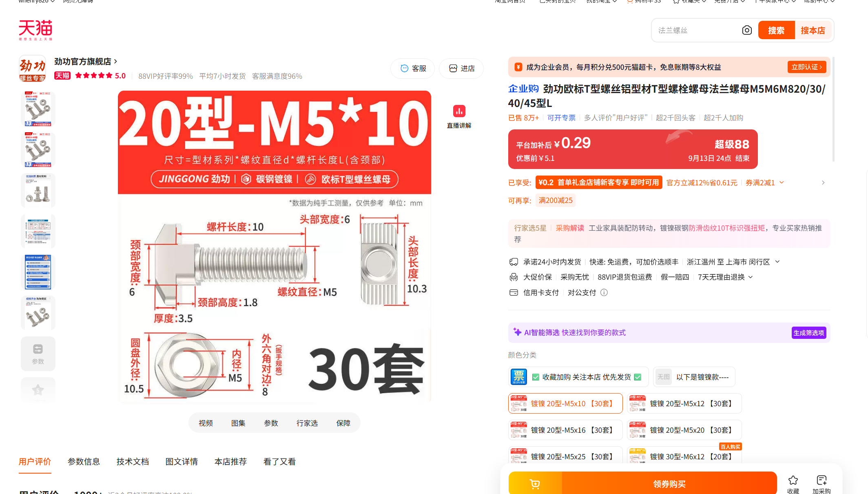This screenshot has width=868, height=494.
Task: Click the AI sparkle icon beside AI智能筛选
Action: [x=517, y=332]
